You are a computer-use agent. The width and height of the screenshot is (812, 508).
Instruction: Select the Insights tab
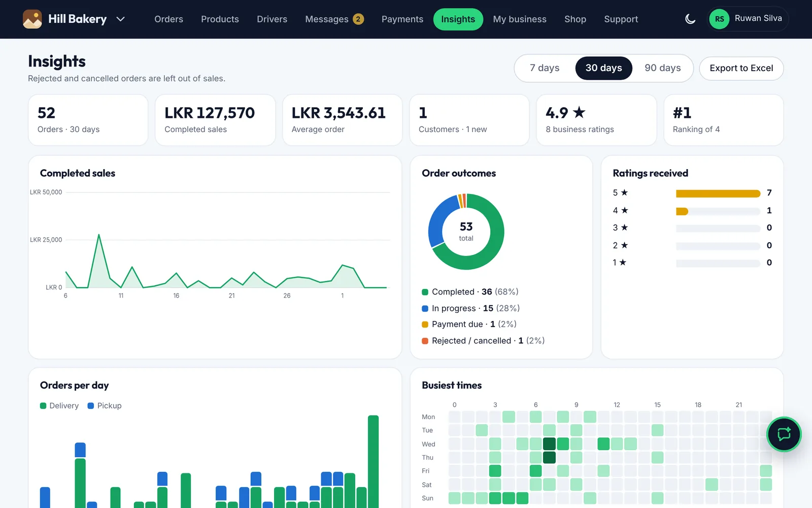458,19
